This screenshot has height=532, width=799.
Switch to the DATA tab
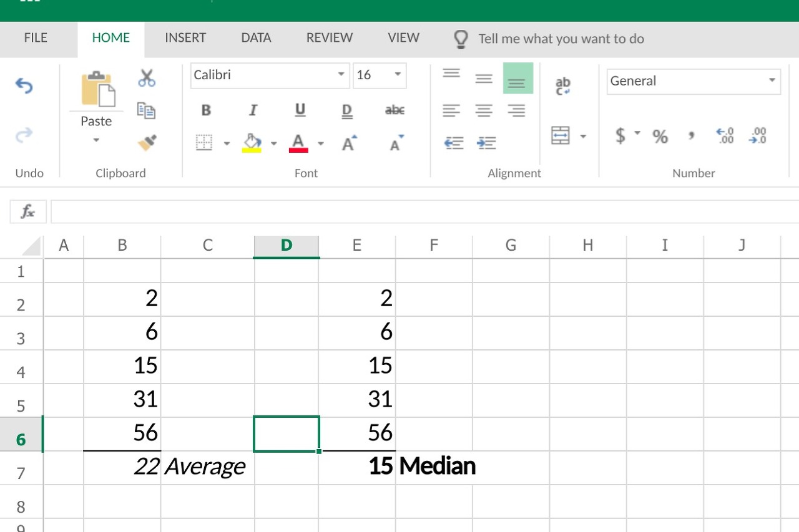coord(256,38)
